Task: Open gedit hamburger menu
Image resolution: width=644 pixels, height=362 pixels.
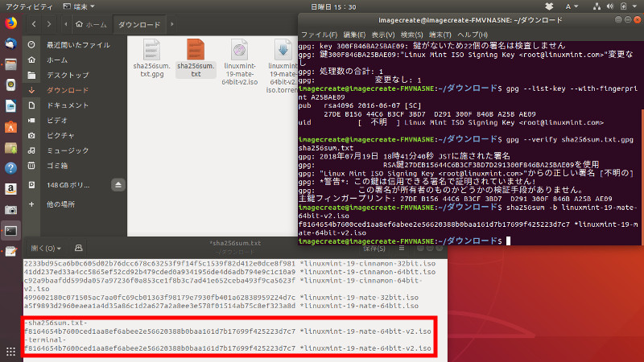Action: [x=402, y=249]
